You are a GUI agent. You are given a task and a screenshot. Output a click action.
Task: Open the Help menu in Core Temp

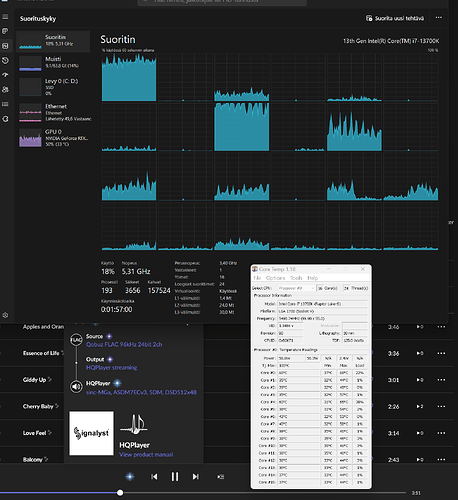[313, 278]
